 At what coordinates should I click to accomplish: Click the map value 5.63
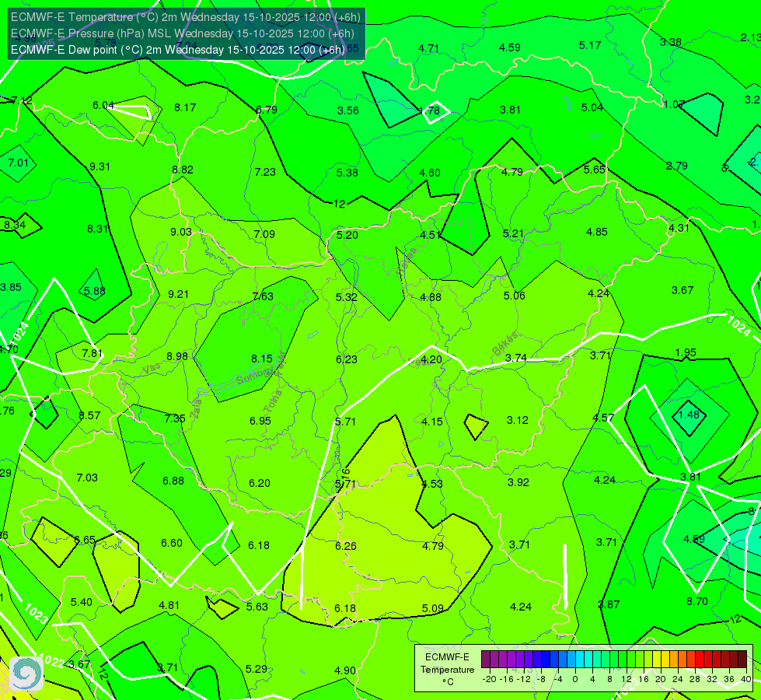(x=257, y=607)
